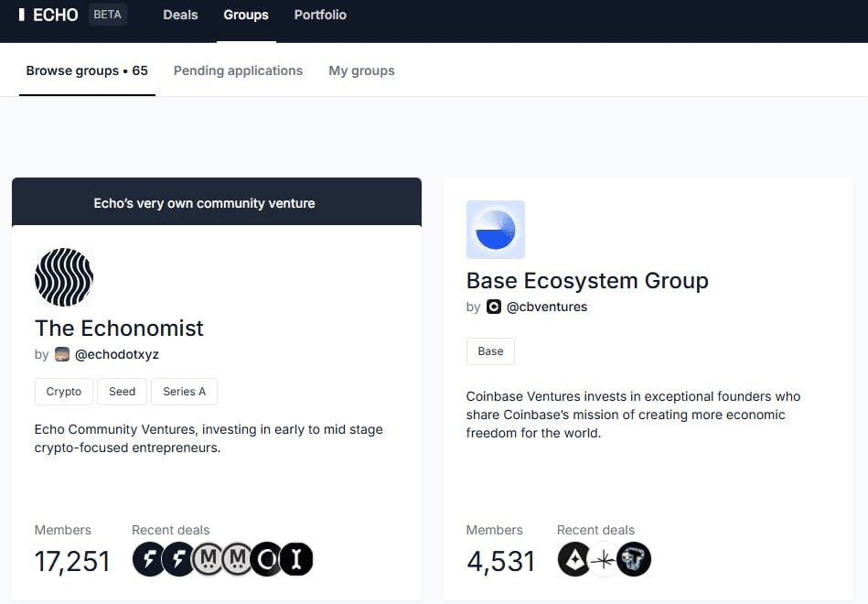Click the ECHO logo in the header
Image resolution: width=868 pixels, height=604 pixels.
pos(48,15)
